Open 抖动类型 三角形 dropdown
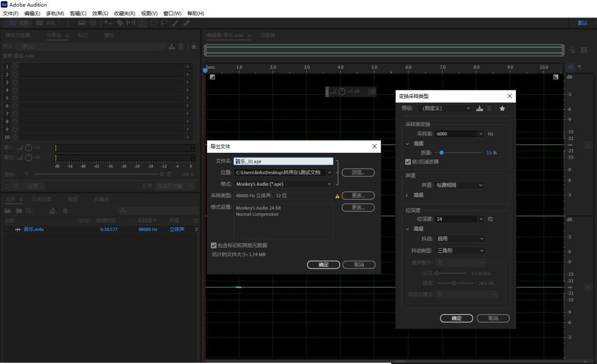Image resolution: width=597 pixels, height=364 pixels. [x=460, y=250]
